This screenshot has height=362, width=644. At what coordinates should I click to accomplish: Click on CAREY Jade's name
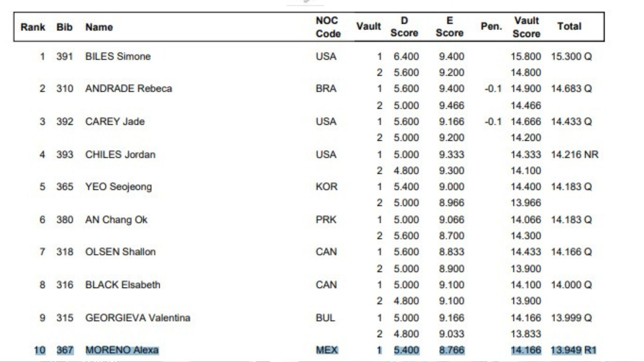point(115,121)
